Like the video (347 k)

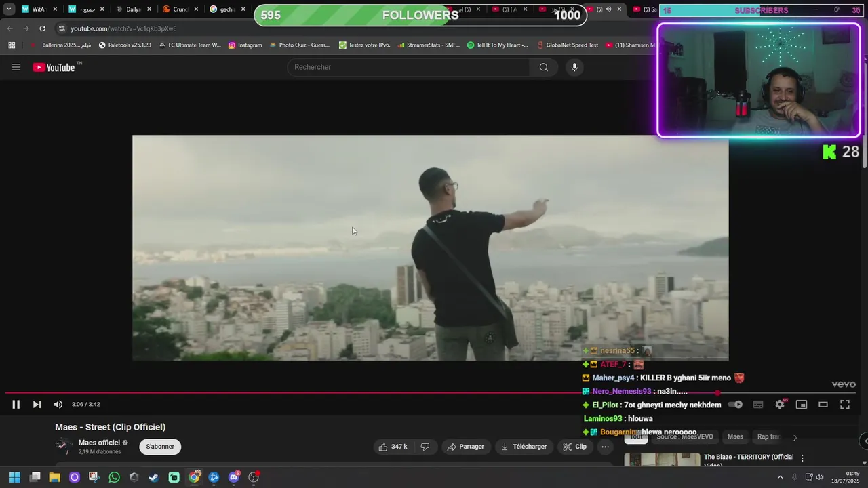pos(393,447)
